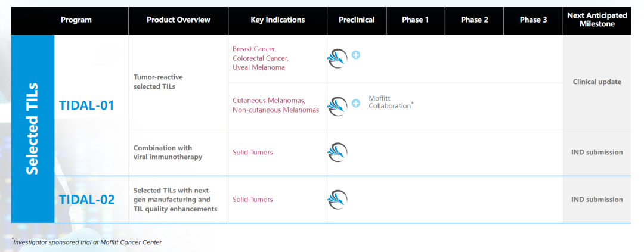Select the TIDAL-01 program name
Screen dimensions: 644x252
tap(86, 105)
